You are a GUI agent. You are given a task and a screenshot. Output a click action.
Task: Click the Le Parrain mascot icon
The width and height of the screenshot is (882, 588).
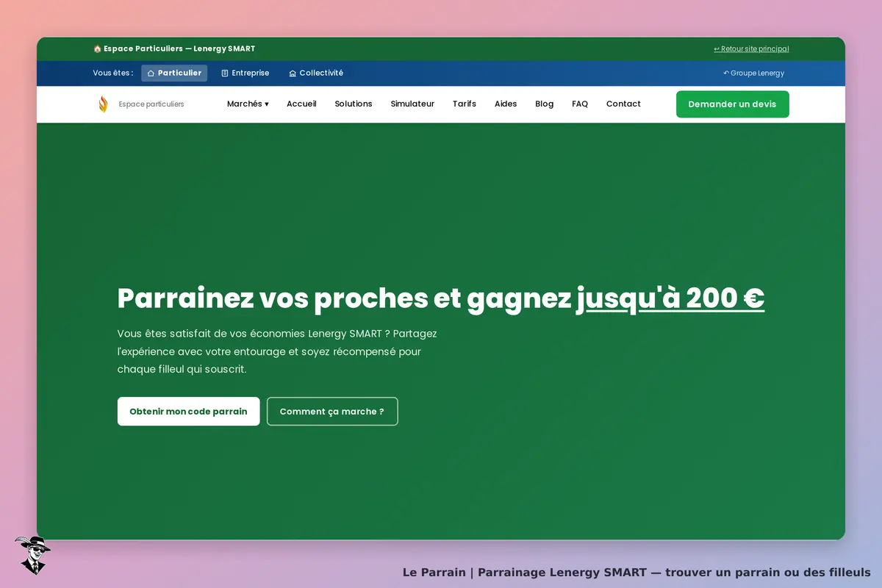click(x=32, y=555)
